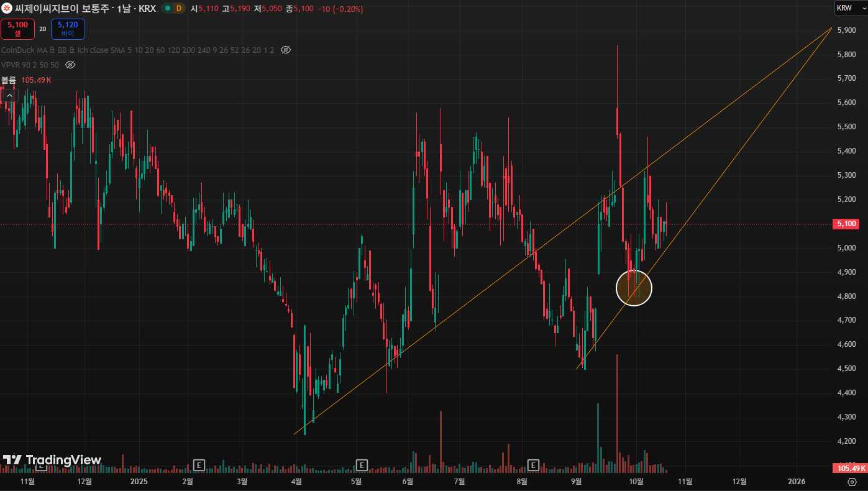
Task: Click the 5월 label on the time axis
Action: [356, 481]
